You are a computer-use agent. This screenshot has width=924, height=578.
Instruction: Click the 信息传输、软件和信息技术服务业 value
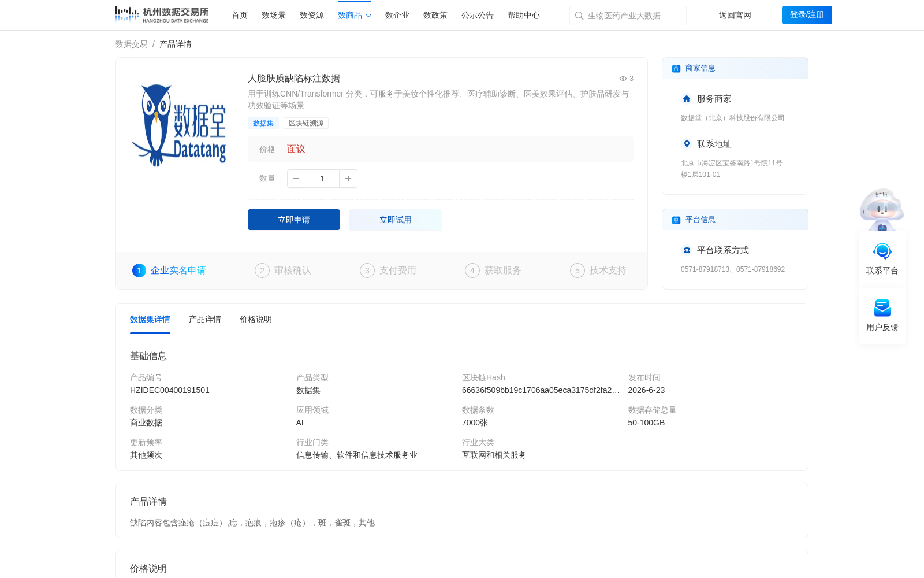tap(357, 455)
